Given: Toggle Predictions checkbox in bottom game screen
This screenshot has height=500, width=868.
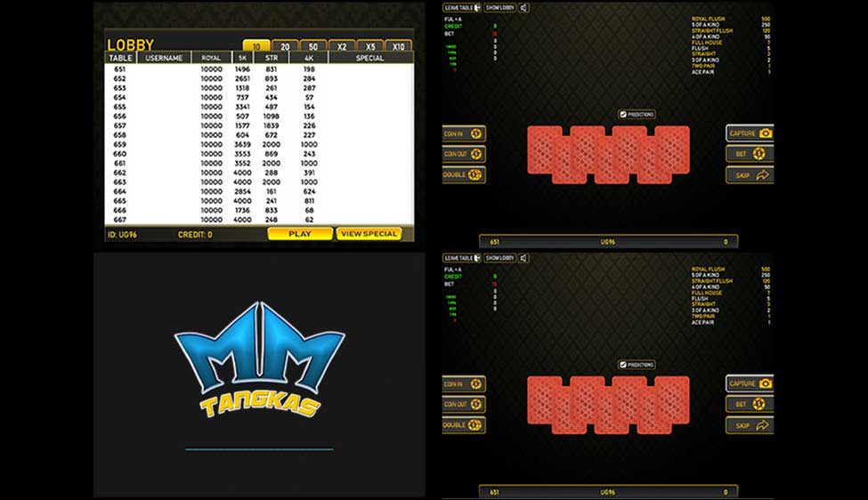Looking at the screenshot, I should (623, 365).
